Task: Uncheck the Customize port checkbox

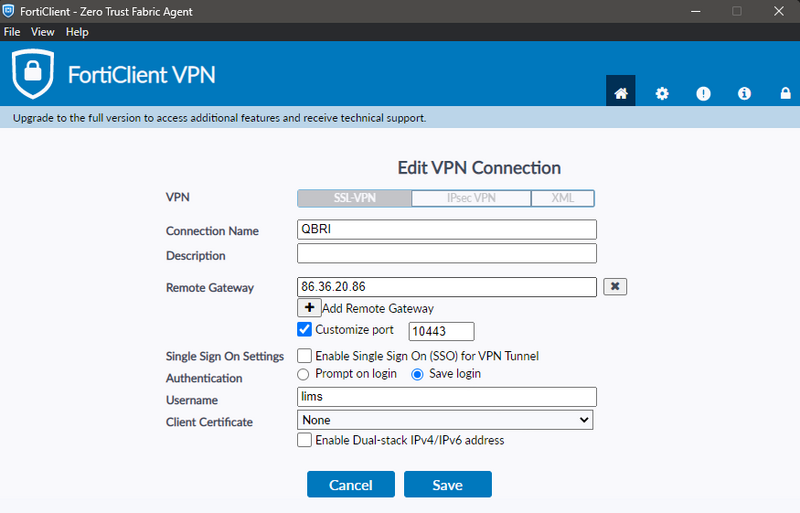Action: (305, 330)
